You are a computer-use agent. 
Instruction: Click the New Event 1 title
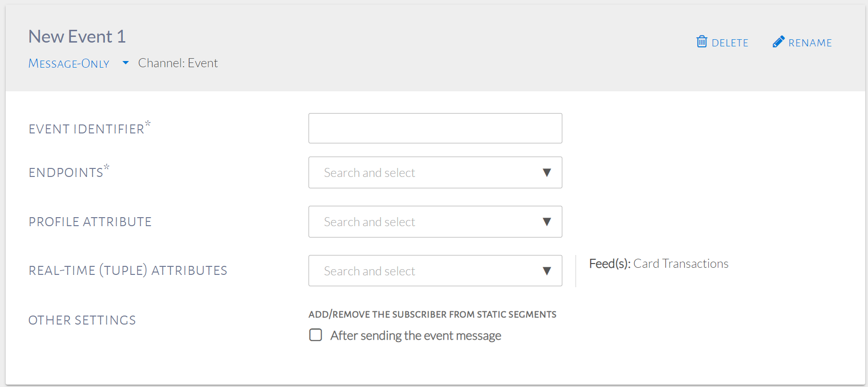pos(77,37)
